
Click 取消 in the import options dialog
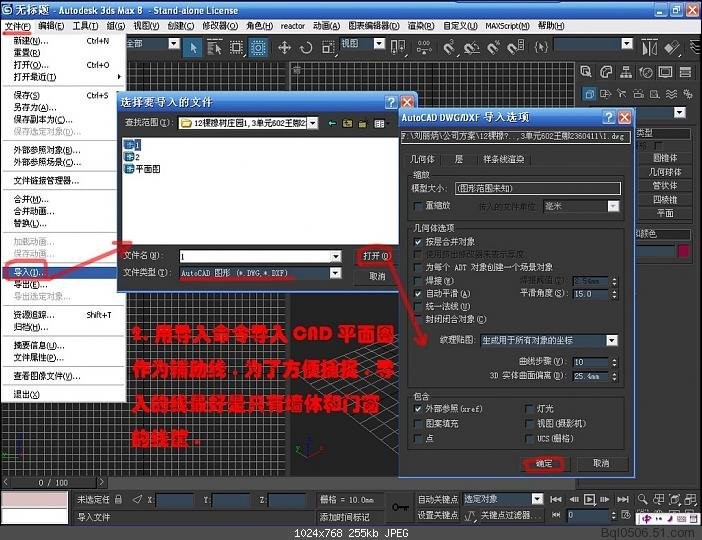601,463
